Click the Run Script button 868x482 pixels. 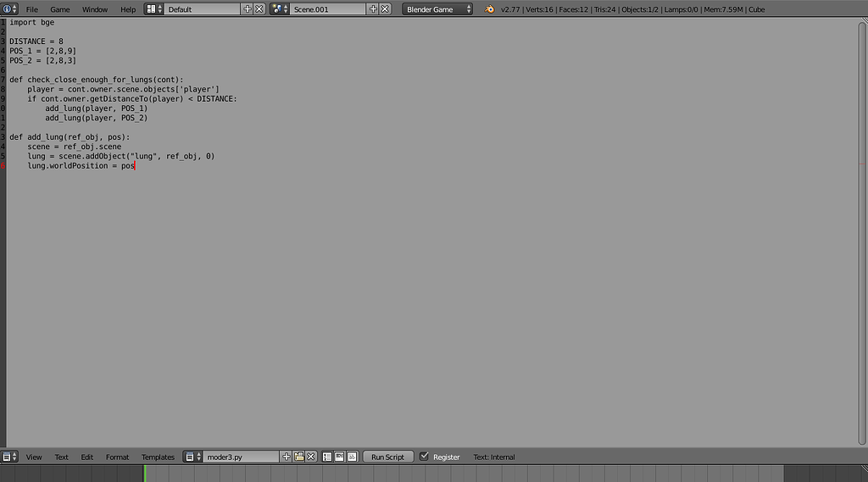(388, 457)
